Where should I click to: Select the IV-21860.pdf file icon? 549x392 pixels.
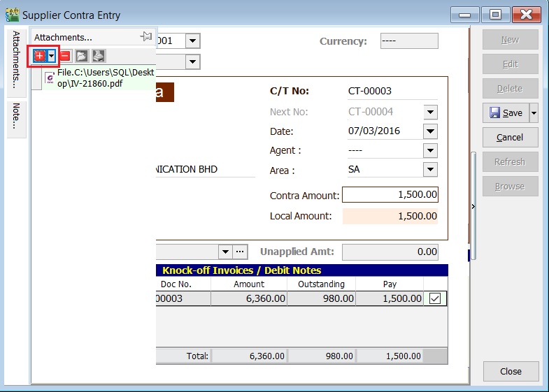click(x=50, y=78)
